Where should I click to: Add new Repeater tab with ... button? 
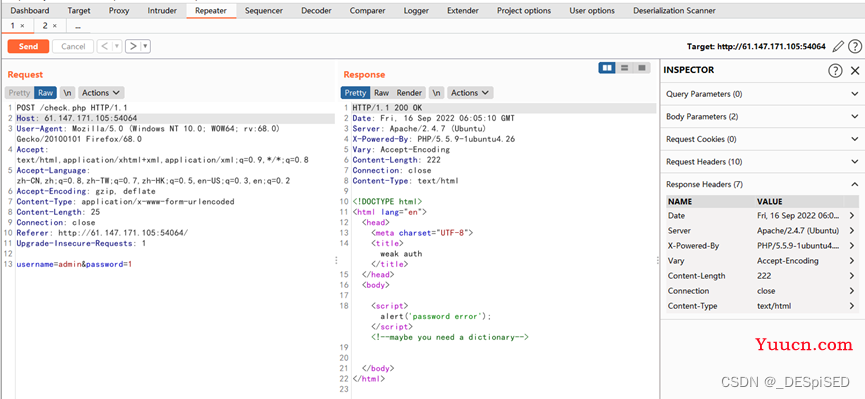pyautogui.click(x=78, y=25)
